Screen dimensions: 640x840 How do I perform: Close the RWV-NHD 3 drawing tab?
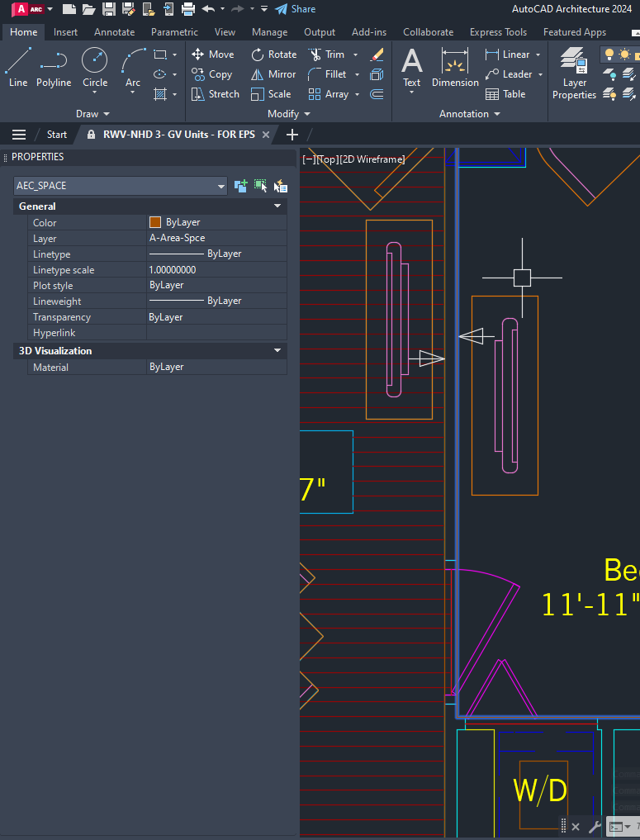click(x=266, y=135)
